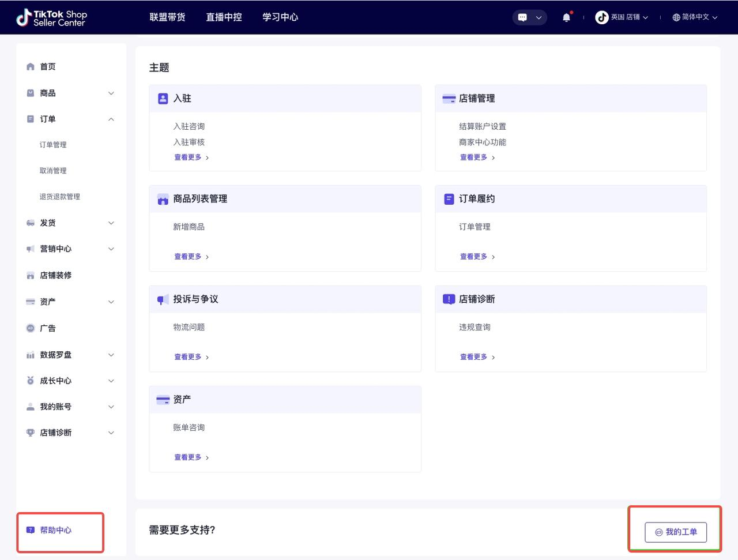Collapse the 订单 sidebar menu chevron
Image resolution: width=738 pixels, height=560 pixels.
click(x=111, y=119)
